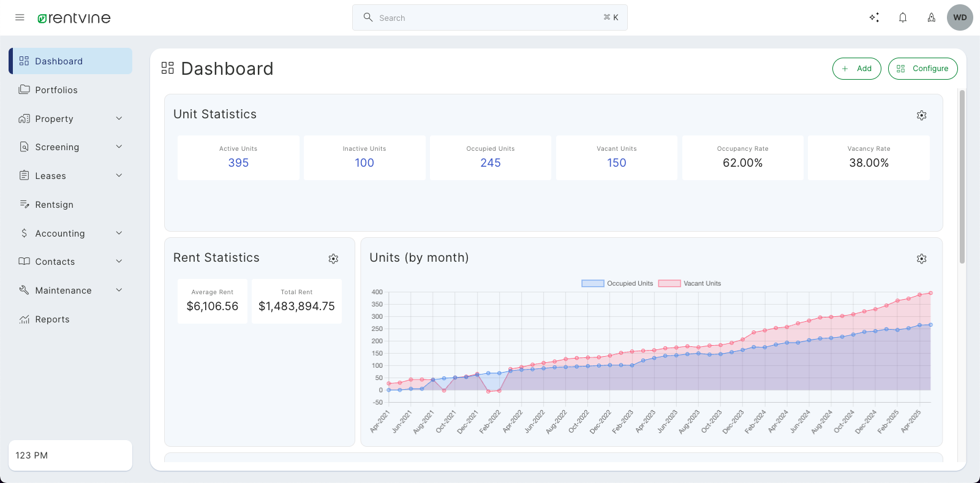Screen dimensions: 980x483
Task: Click the Add button
Action: tap(856, 69)
